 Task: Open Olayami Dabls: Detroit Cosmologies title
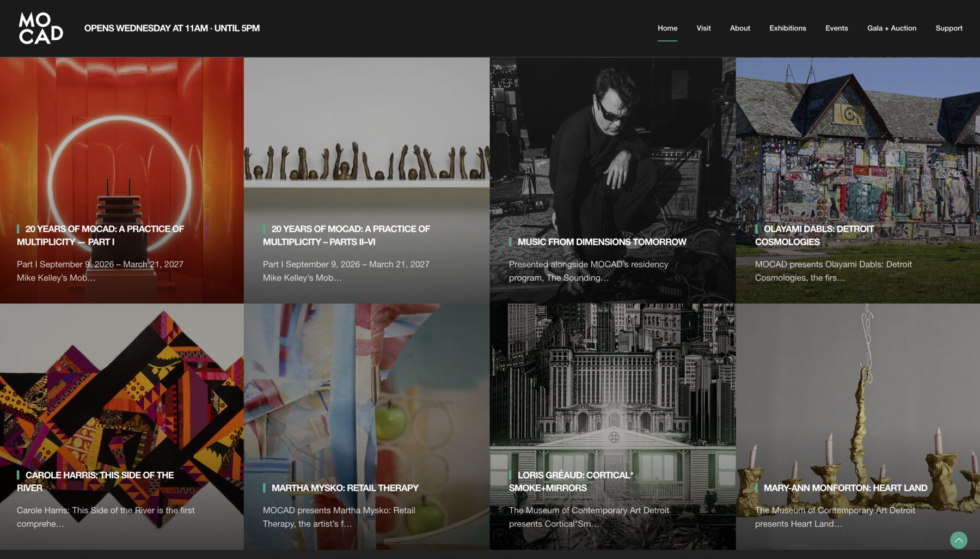click(x=814, y=235)
